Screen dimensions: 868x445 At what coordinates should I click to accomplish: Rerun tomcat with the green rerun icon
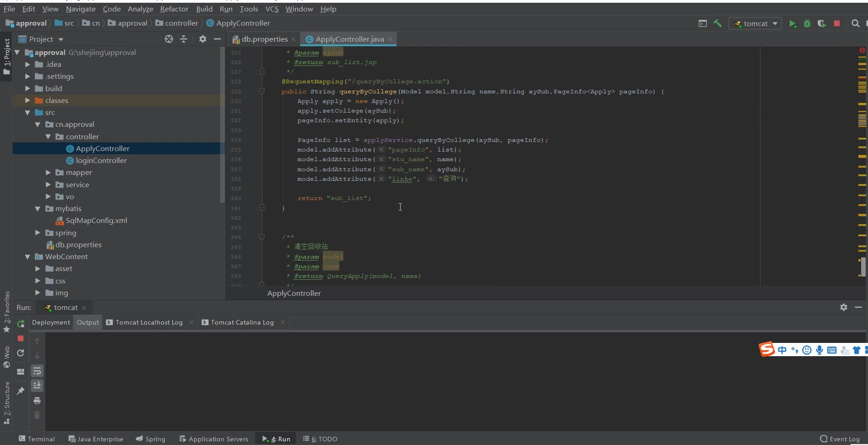click(x=21, y=324)
